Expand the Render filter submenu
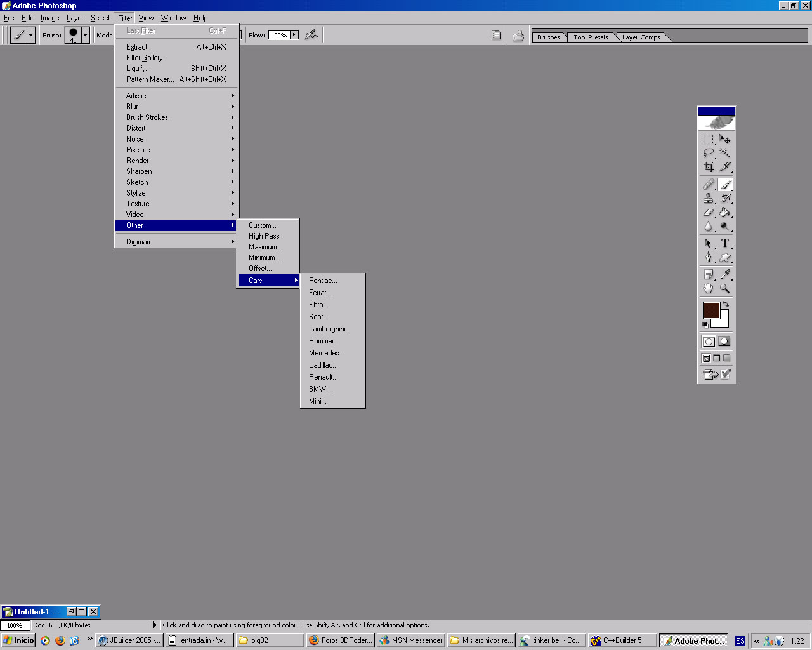 point(176,161)
